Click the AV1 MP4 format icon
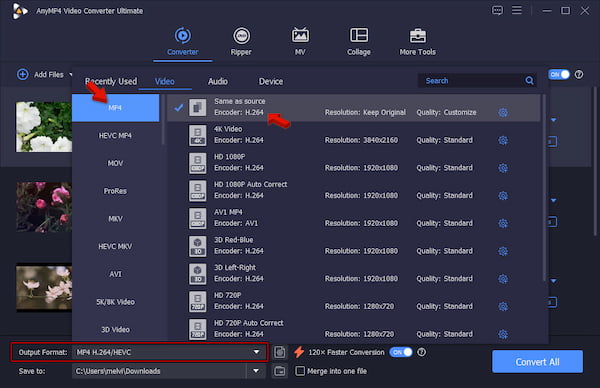600x388 pixels. pos(197,218)
